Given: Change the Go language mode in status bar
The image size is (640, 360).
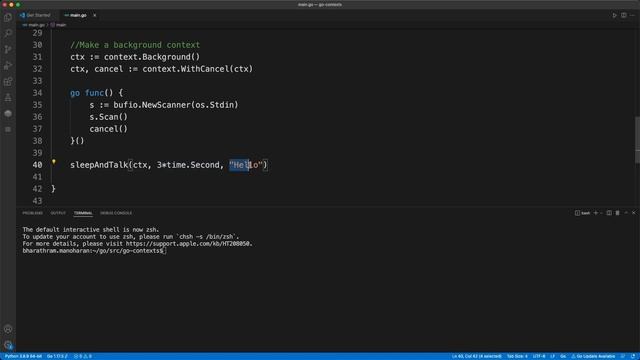Looking at the screenshot, I should (563, 356).
